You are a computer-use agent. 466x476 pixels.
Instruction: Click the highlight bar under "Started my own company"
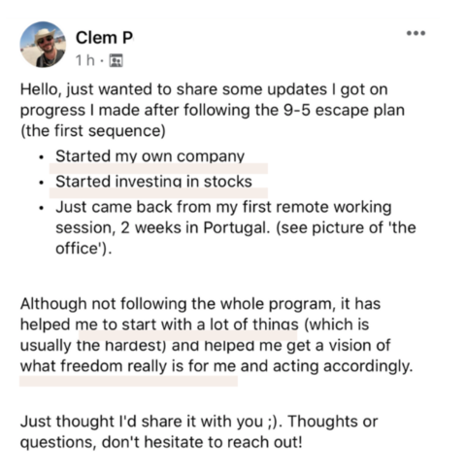tap(158, 169)
